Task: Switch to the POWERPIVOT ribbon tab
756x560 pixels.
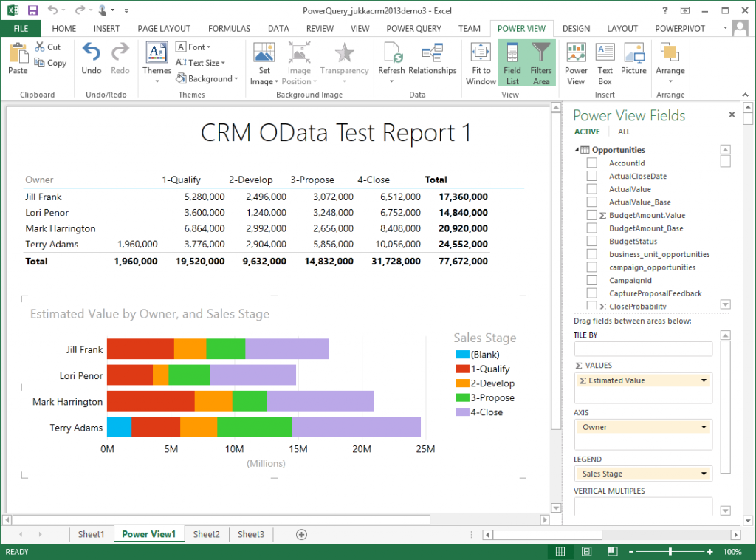Action: (680, 29)
